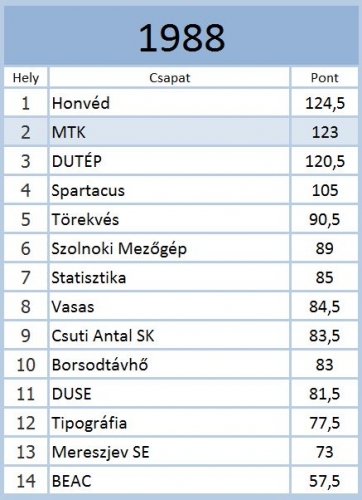Select the Hely column header
This screenshot has width=362, height=500.
coord(26,78)
